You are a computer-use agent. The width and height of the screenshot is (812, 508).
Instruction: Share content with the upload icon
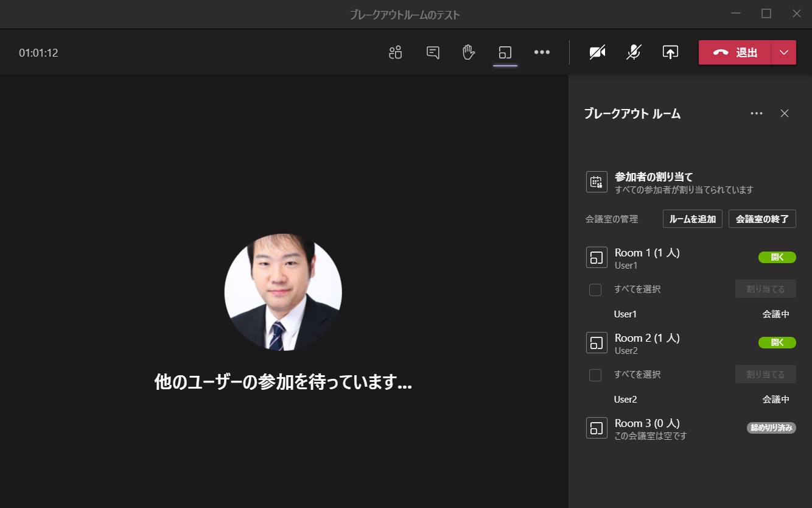point(670,52)
